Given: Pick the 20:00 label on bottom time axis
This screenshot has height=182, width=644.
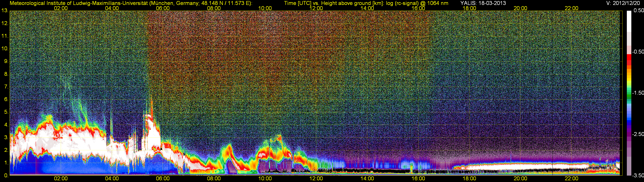Looking at the screenshot, I should coord(521,179).
